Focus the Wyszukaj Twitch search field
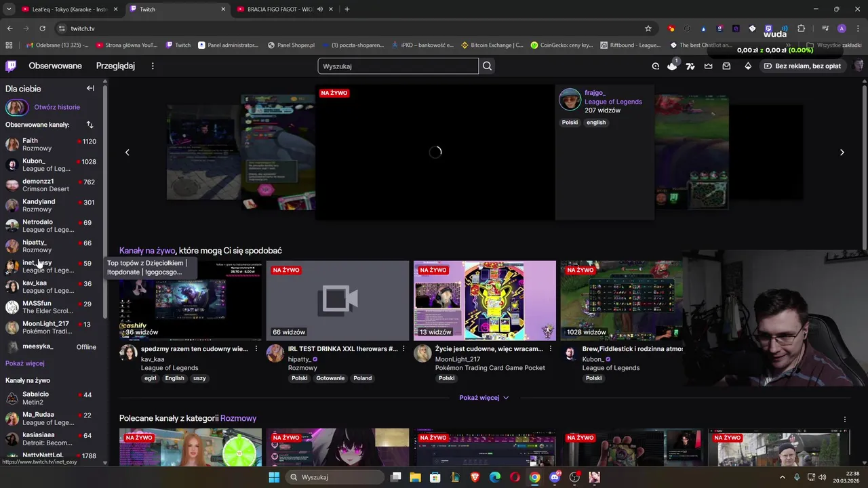The height and width of the screenshot is (488, 868). (398, 66)
